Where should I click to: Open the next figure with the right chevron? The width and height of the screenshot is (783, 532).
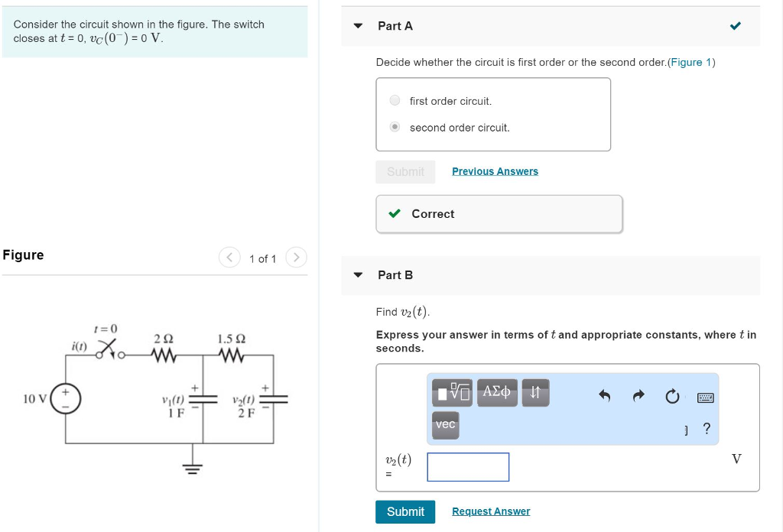296,258
